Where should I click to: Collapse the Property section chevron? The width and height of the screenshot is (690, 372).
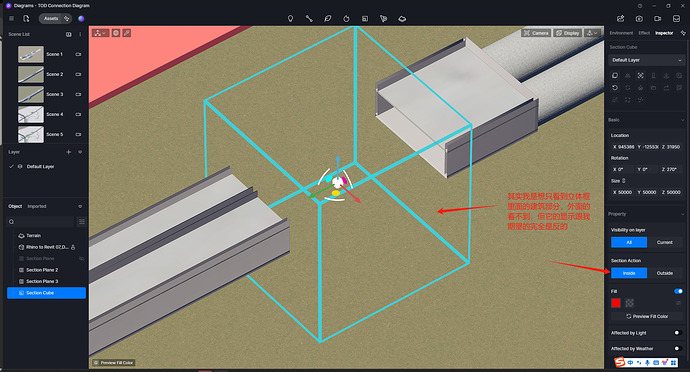tap(682, 214)
